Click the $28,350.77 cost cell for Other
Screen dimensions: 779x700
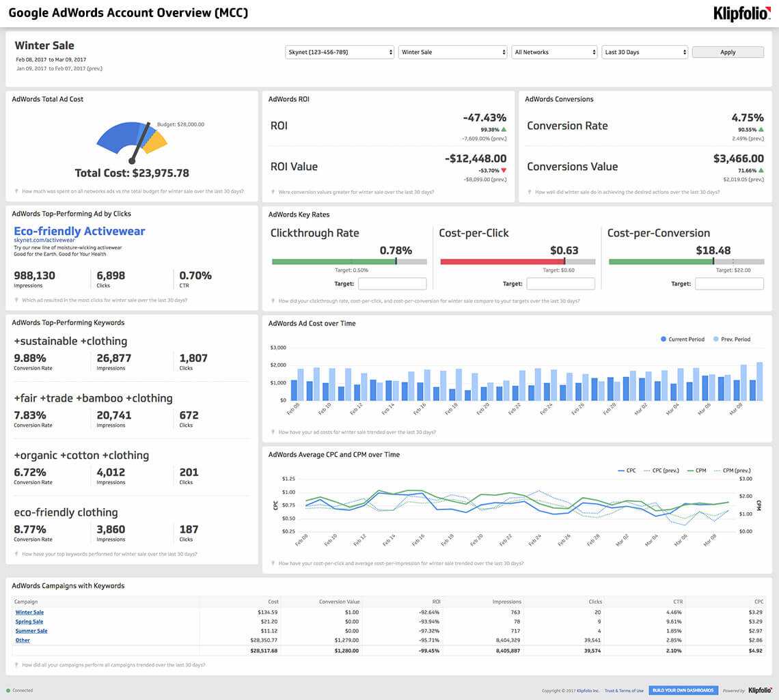(x=264, y=641)
